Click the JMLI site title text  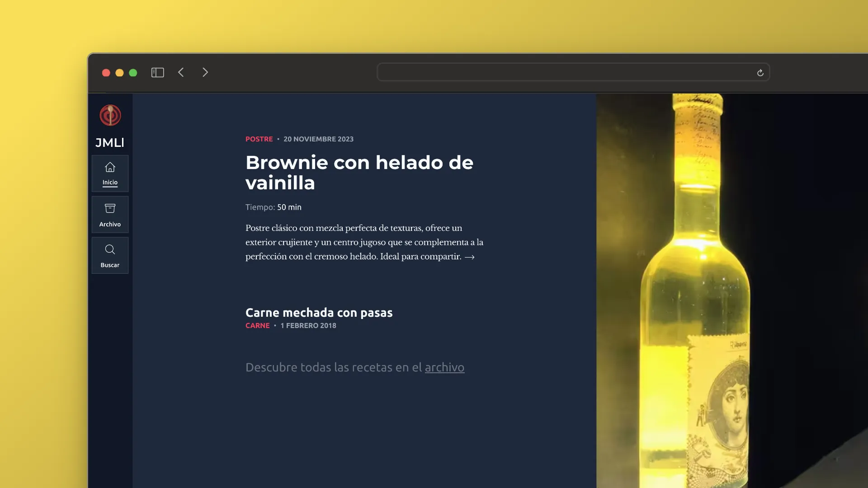point(110,142)
